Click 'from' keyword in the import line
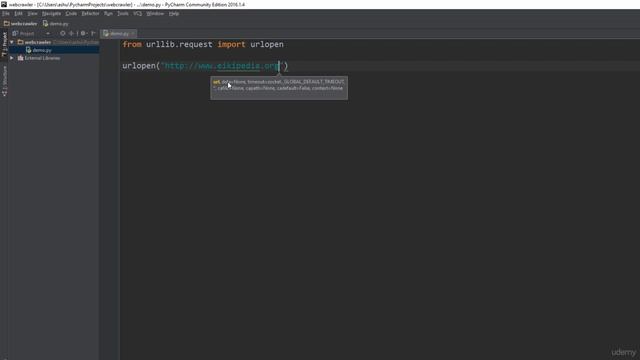This screenshot has height=360, width=640. [x=132, y=44]
